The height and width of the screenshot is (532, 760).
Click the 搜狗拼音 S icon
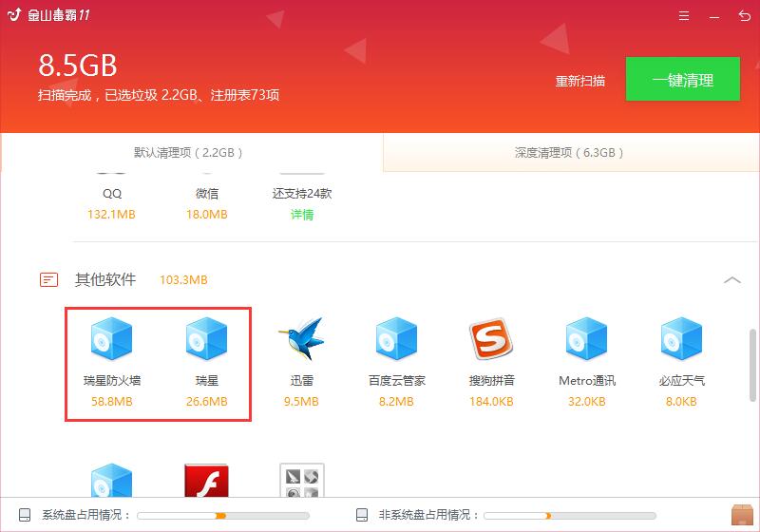pyautogui.click(x=491, y=338)
